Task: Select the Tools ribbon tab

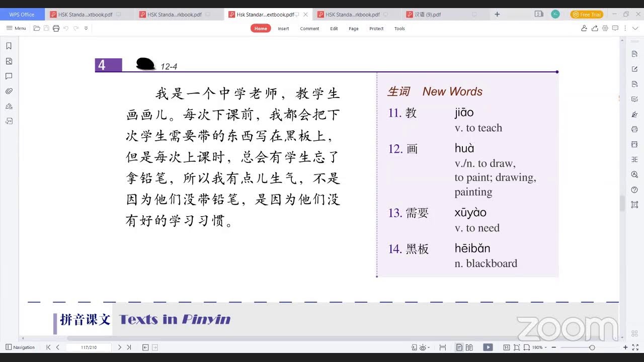Action: pos(399,29)
